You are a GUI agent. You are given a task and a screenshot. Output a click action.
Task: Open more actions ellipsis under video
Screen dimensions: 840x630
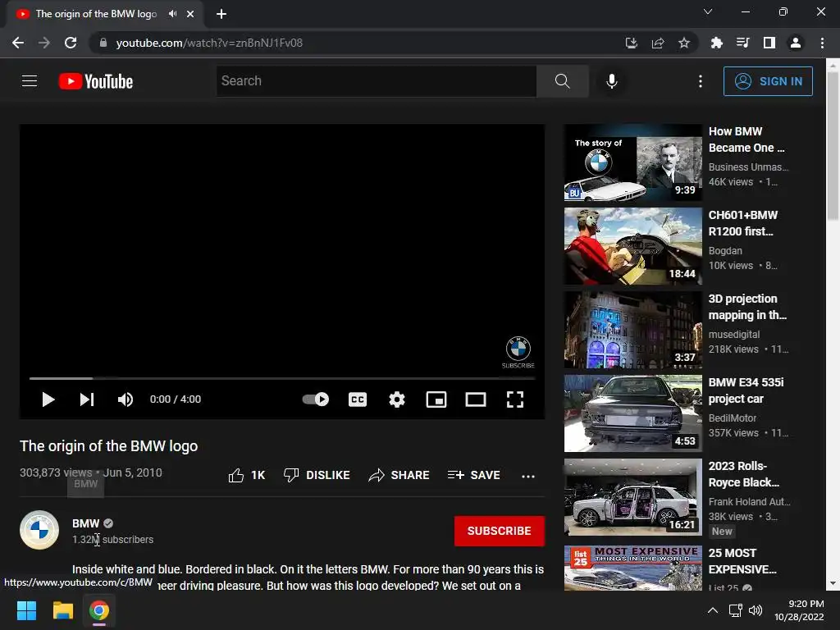(528, 476)
